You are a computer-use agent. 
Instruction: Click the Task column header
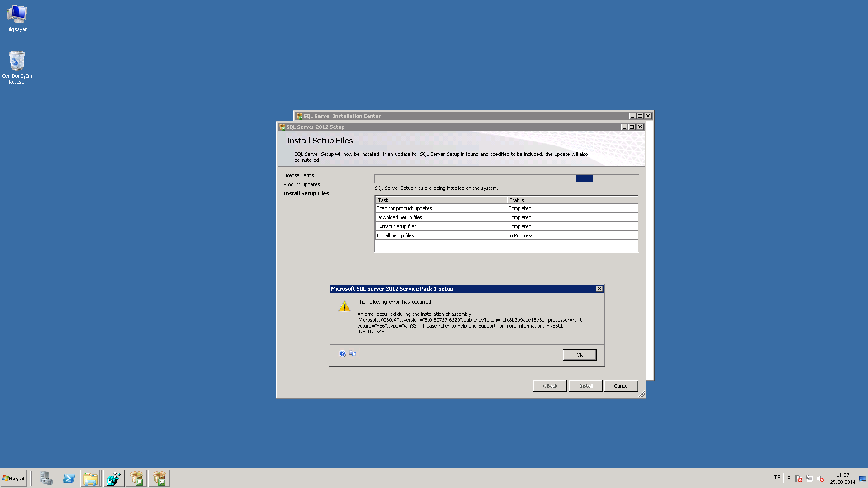[441, 200]
